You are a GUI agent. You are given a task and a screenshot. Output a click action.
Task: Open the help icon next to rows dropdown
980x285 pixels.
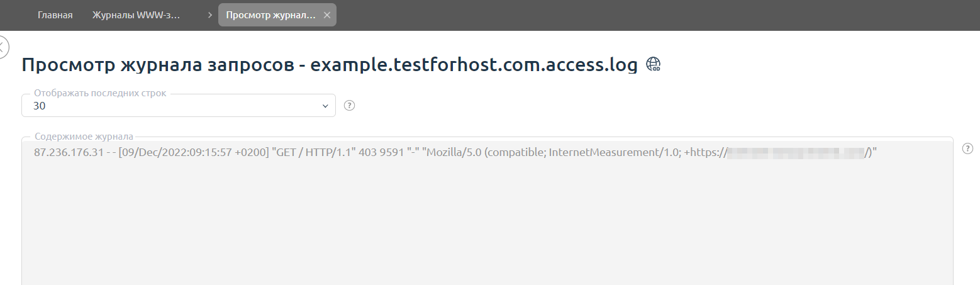[350, 106]
